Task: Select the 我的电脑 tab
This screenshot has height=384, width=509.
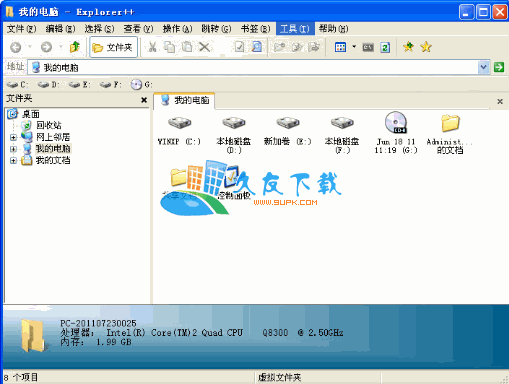Action: click(184, 100)
